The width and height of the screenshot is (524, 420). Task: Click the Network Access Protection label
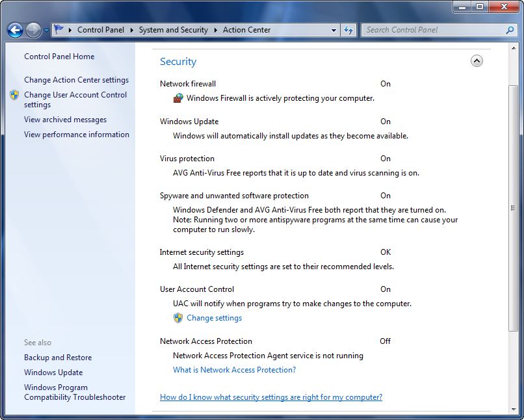point(206,341)
